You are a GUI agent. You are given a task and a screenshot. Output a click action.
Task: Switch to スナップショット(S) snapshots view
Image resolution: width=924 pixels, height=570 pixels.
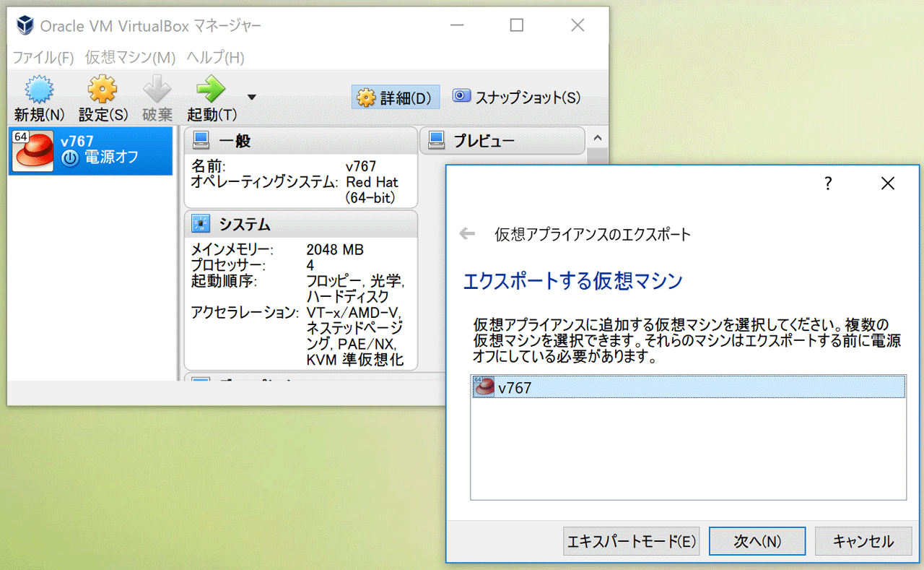(x=517, y=98)
